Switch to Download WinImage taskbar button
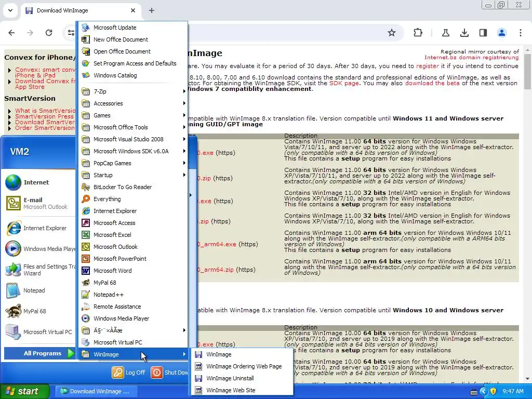The image size is (532, 399). [x=96, y=391]
